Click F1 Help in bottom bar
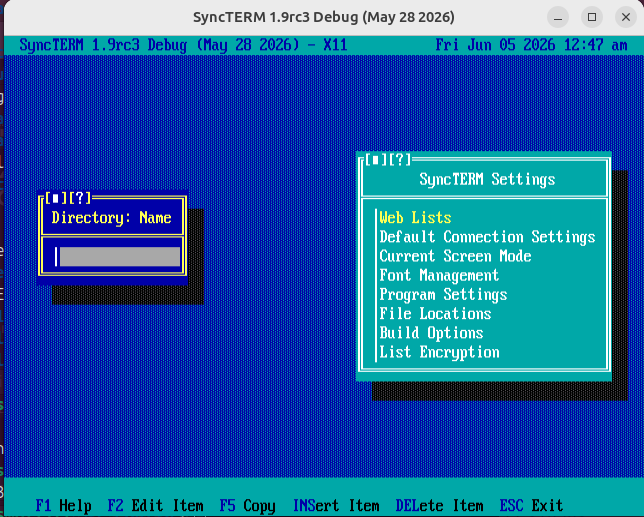 [63, 506]
